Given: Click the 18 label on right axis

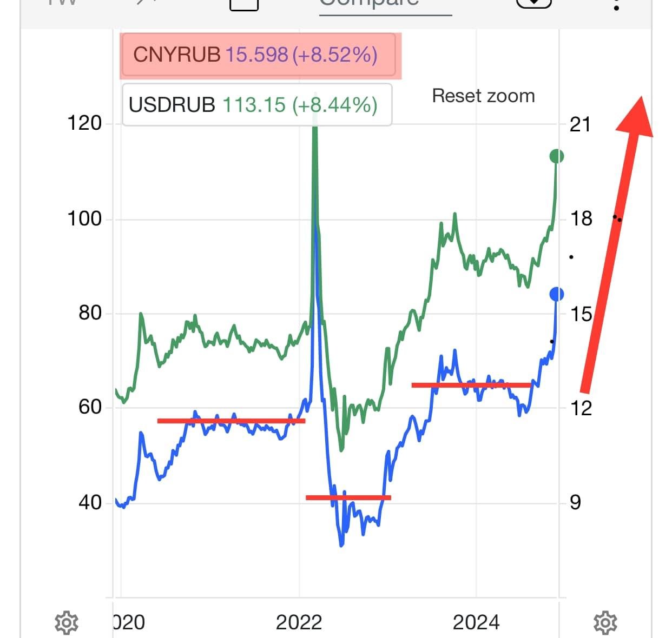Looking at the screenshot, I should [x=581, y=218].
